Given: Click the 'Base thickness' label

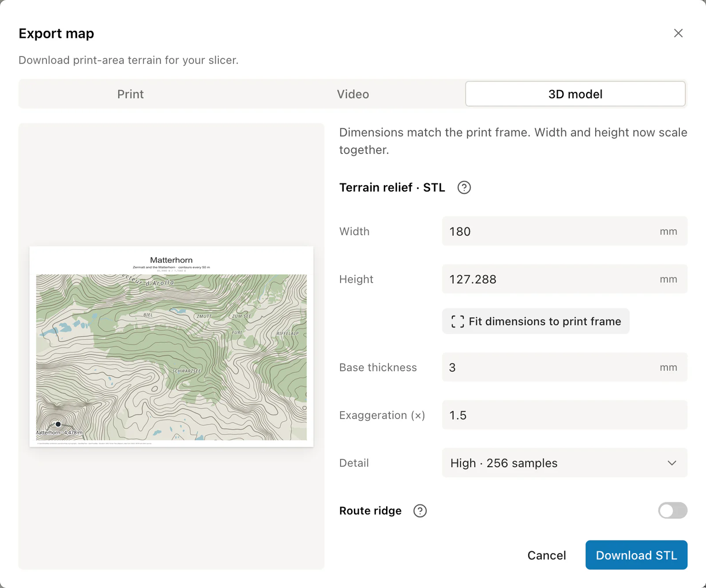Looking at the screenshot, I should [378, 367].
